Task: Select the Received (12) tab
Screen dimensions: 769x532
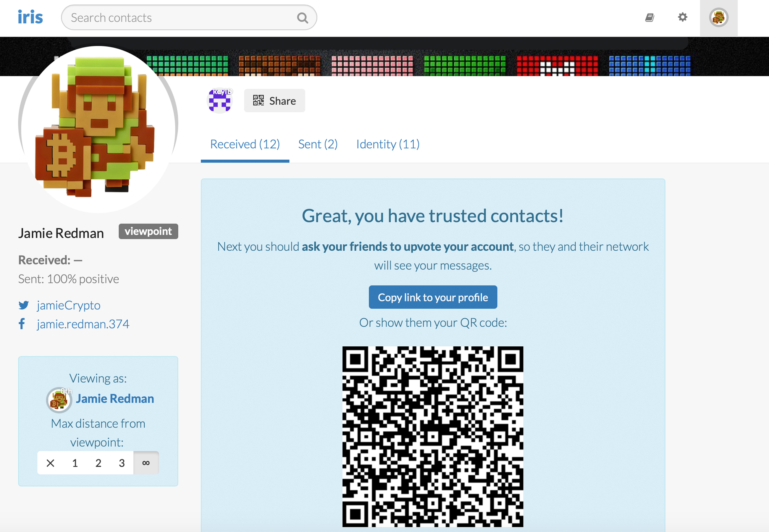Action: (x=244, y=144)
